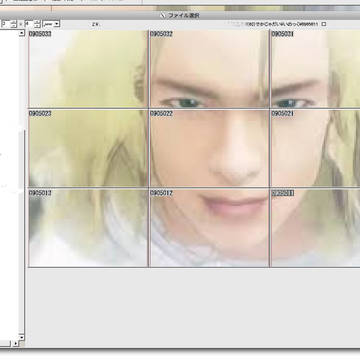Select thumbnail 0905031
The image size is (360, 360).
(x=316, y=69)
